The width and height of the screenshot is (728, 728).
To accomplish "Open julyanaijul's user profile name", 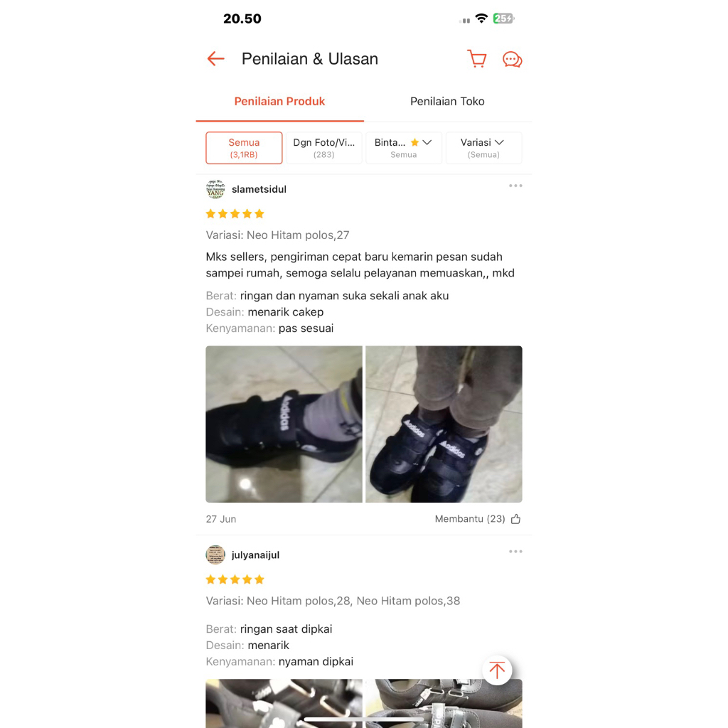I will tap(255, 555).
